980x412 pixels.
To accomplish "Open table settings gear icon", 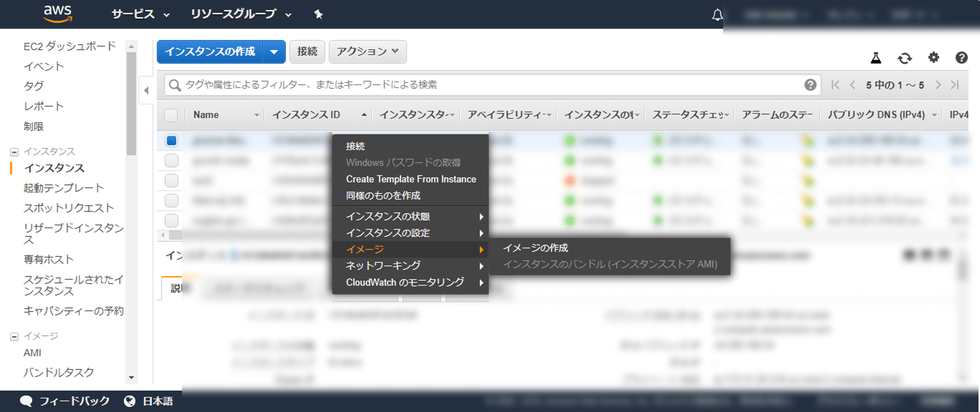I will tap(934, 58).
